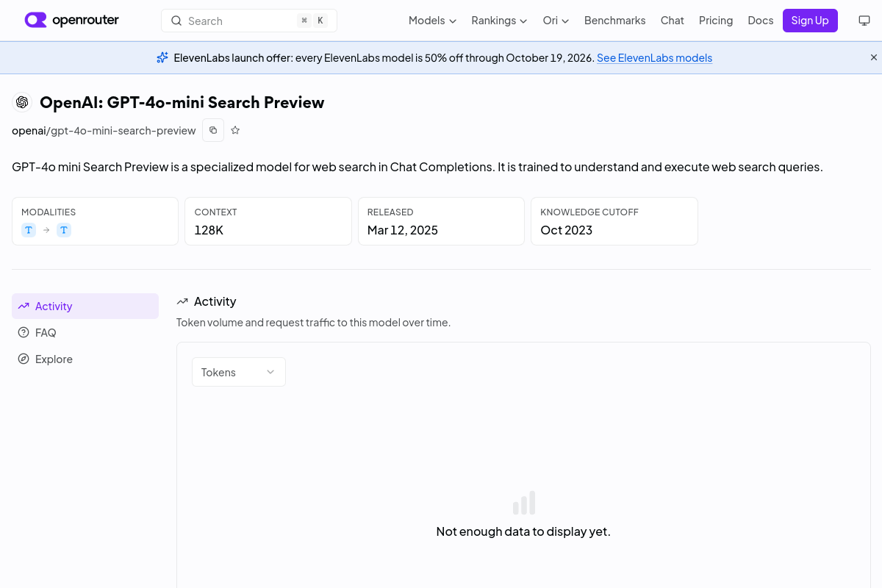This screenshot has width=882, height=588.
Task: Click the Activity trend icon in sidebar
Action: pyautogui.click(x=24, y=306)
